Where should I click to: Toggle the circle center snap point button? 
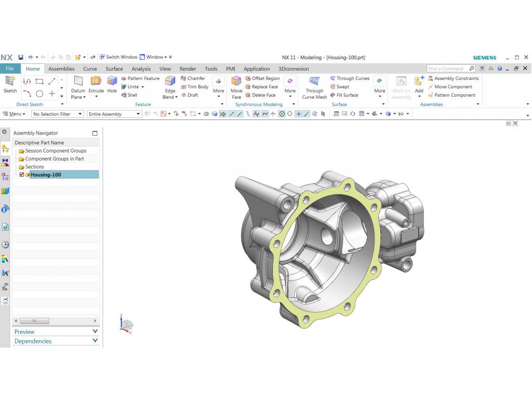282,114
